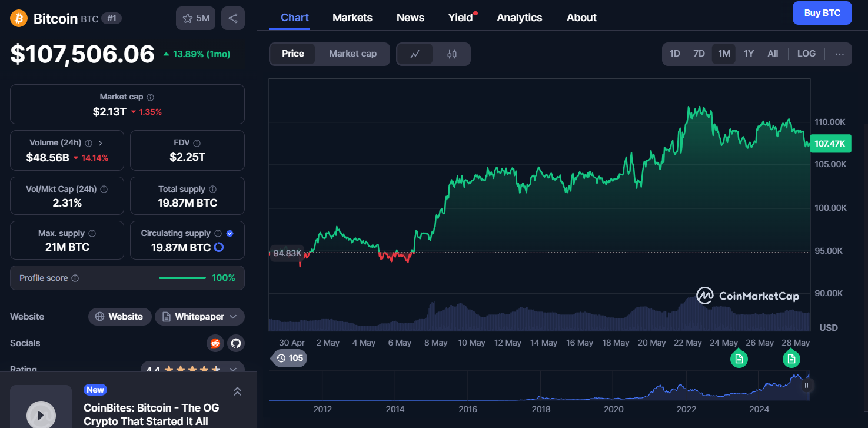
Task: Open CoinBites Bitcoin article title
Action: tap(151, 414)
